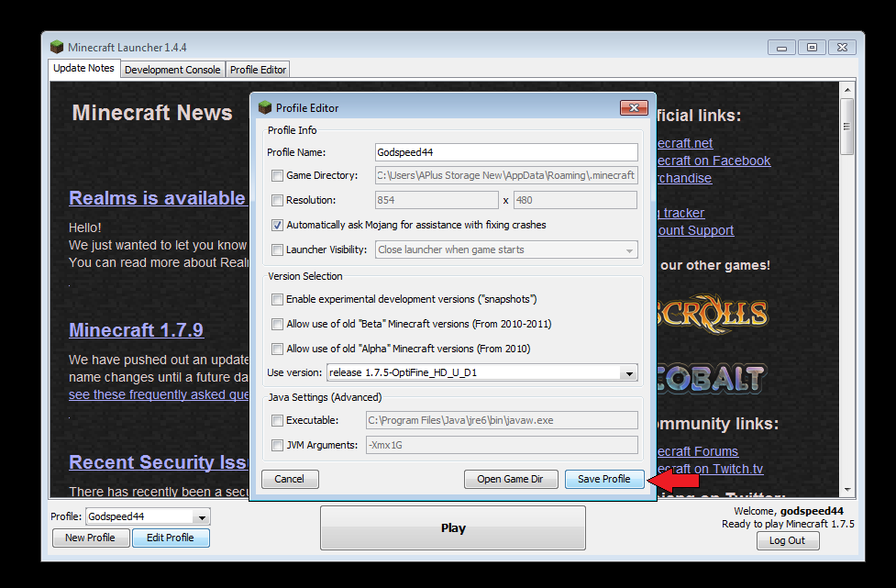Click the Edit Profile button
This screenshot has height=588, width=896.
point(171,538)
